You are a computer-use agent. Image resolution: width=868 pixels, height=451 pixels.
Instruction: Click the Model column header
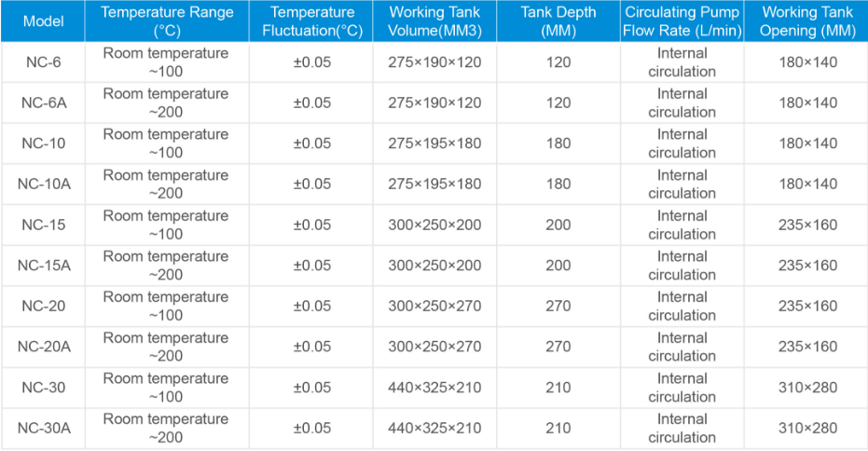click(x=43, y=21)
